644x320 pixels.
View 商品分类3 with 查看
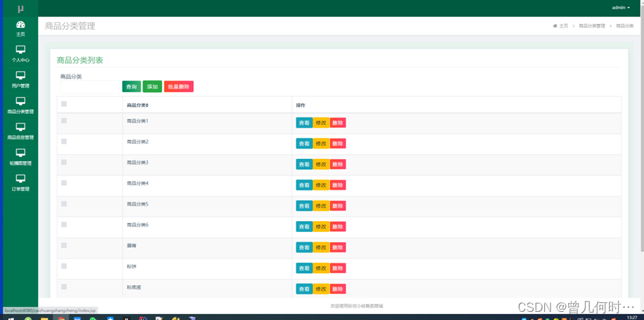[x=304, y=164]
